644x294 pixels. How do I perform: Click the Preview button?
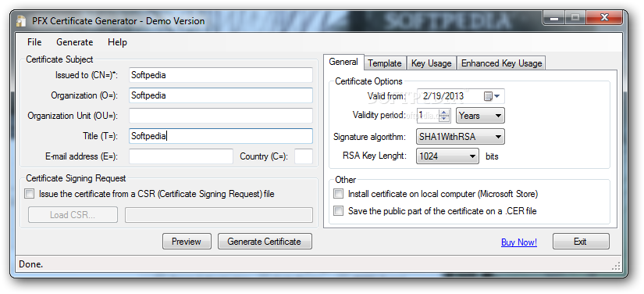pyautogui.click(x=187, y=242)
